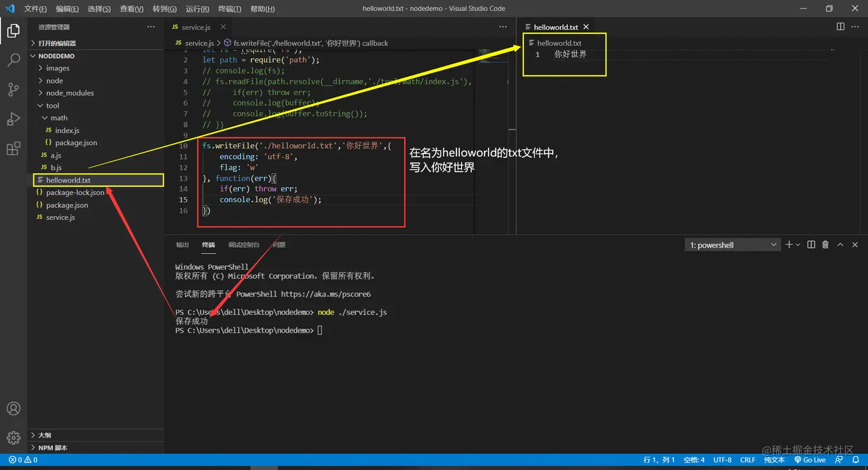Open launch profile dropdown next to plus
Image resolution: width=868 pixels, height=470 pixels.
[x=798, y=245]
